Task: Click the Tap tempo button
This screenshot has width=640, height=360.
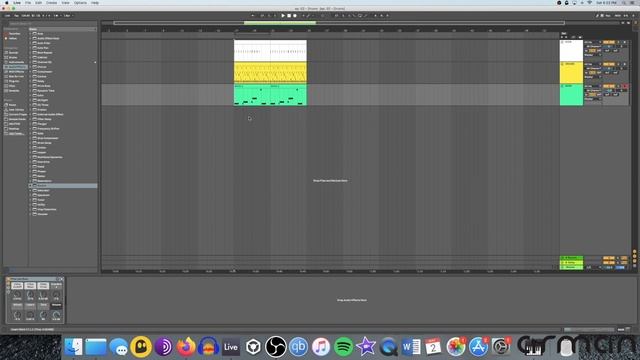Action: (x=17, y=16)
